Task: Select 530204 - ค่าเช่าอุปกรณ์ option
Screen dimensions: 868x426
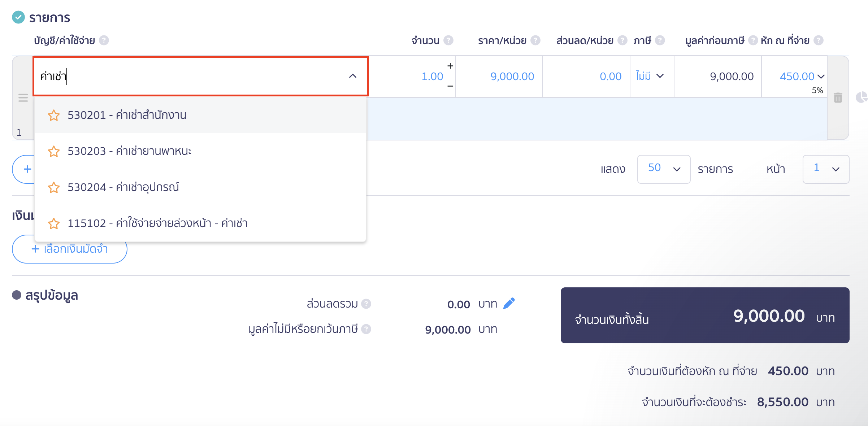Action: (200, 187)
